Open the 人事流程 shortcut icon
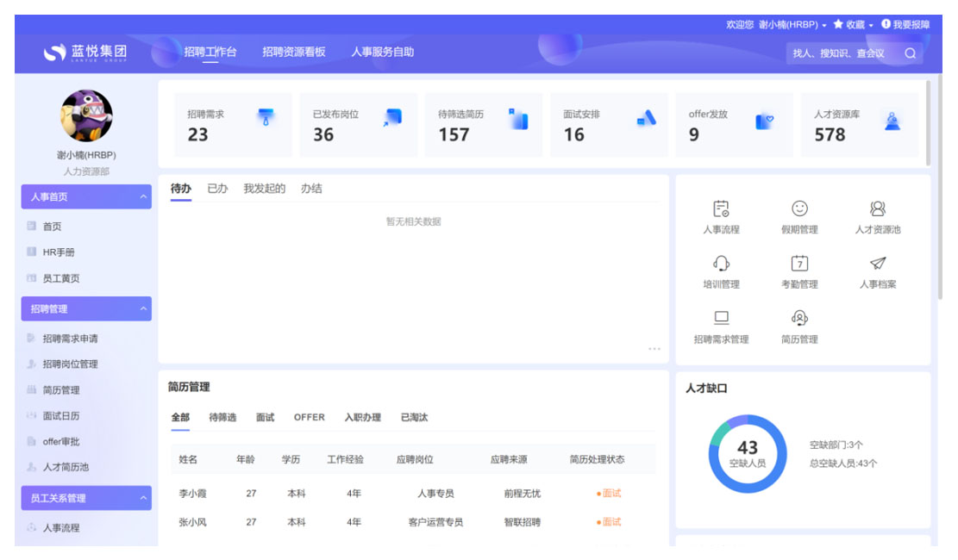Viewport: 958px width, 560px height. [721, 209]
